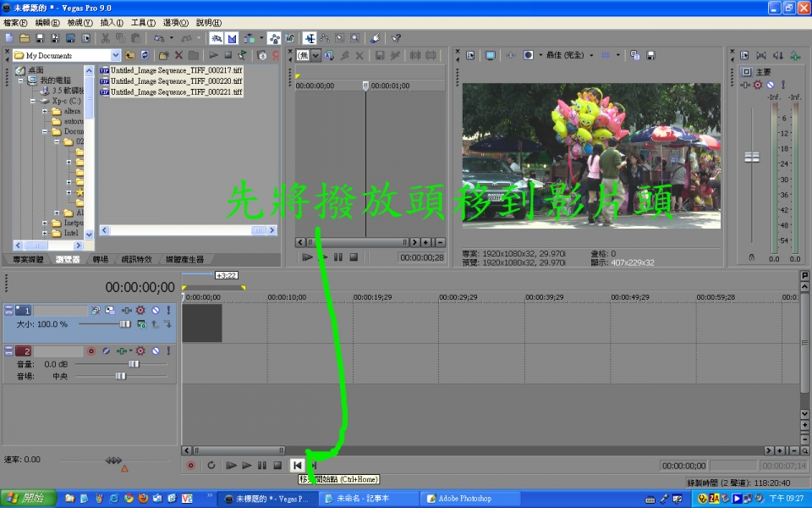Click the Cut scissors icon in toolbar
This screenshot has width=812, height=508.
pyautogui.click(x=105, y=38)
